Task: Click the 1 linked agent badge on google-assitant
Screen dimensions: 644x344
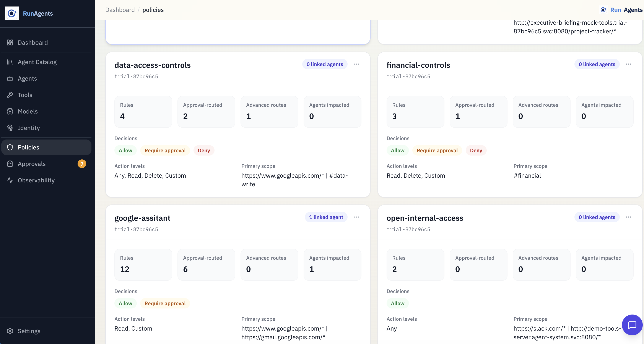Action: point(326,217)
